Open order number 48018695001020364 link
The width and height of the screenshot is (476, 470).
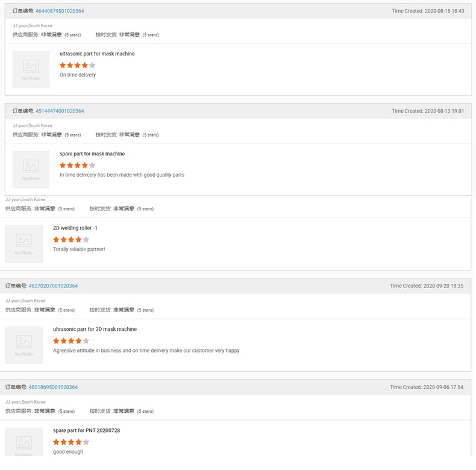53,387
